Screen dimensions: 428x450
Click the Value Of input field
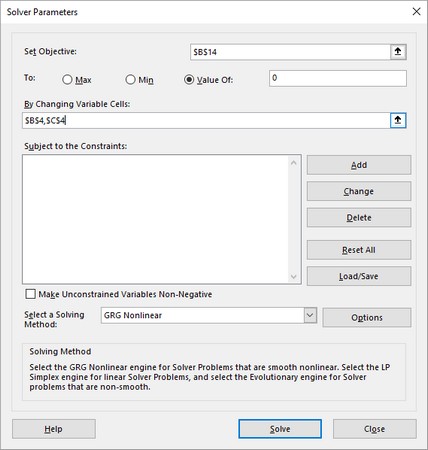[x=338, y=78]
